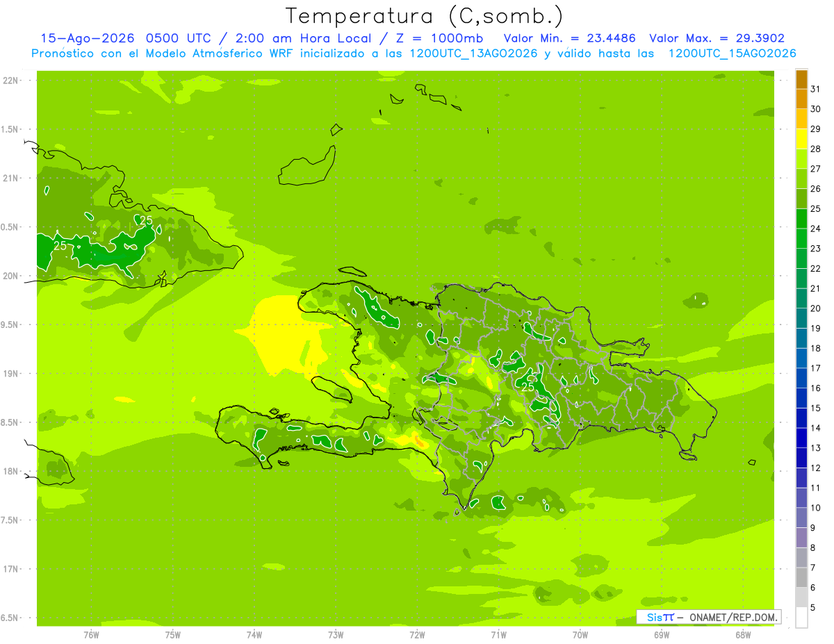The height and width of the screenshot is (644, 834).
Task: Click the "Valor Min. = 23.4486" value
Action: point(569,38)
